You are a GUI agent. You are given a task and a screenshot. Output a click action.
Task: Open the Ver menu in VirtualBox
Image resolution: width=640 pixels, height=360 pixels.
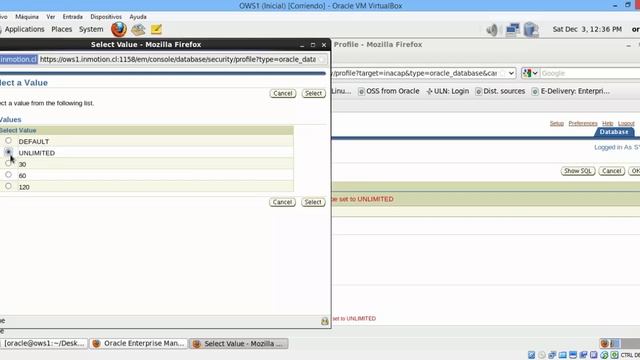coord(51,17)
